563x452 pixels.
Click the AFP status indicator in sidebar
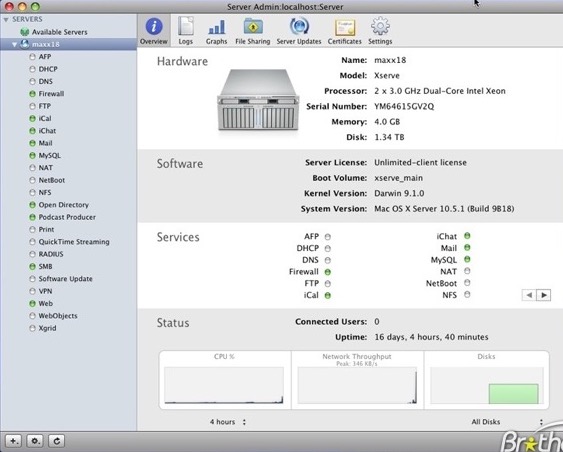[32, 57]
